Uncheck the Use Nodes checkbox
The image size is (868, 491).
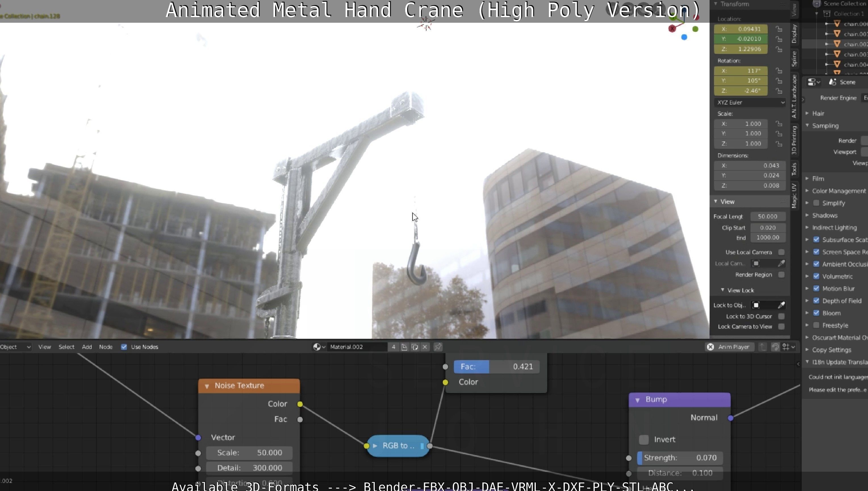[x=124, y=347]
